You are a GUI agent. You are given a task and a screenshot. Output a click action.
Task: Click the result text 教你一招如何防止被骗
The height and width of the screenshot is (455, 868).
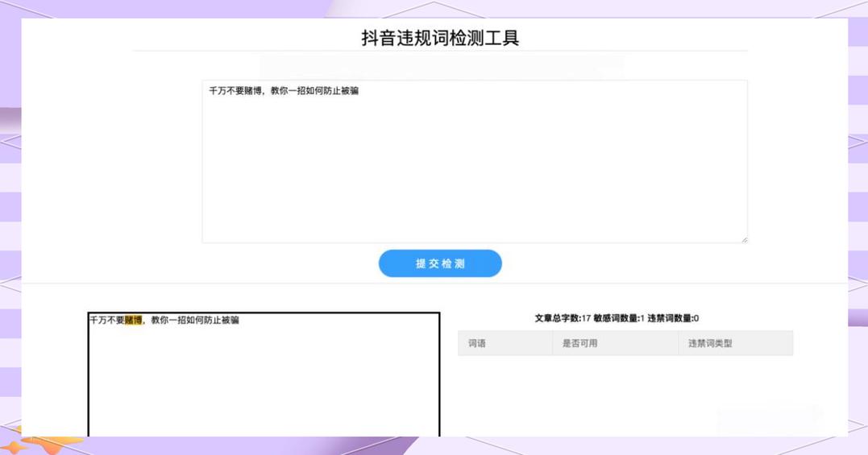(x=195, y=320)
